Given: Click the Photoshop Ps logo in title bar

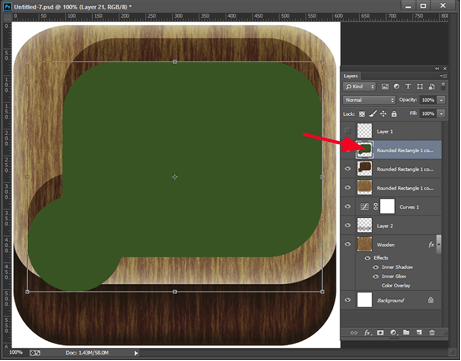Looking at the screenshot, I should [x=8, y=6].
